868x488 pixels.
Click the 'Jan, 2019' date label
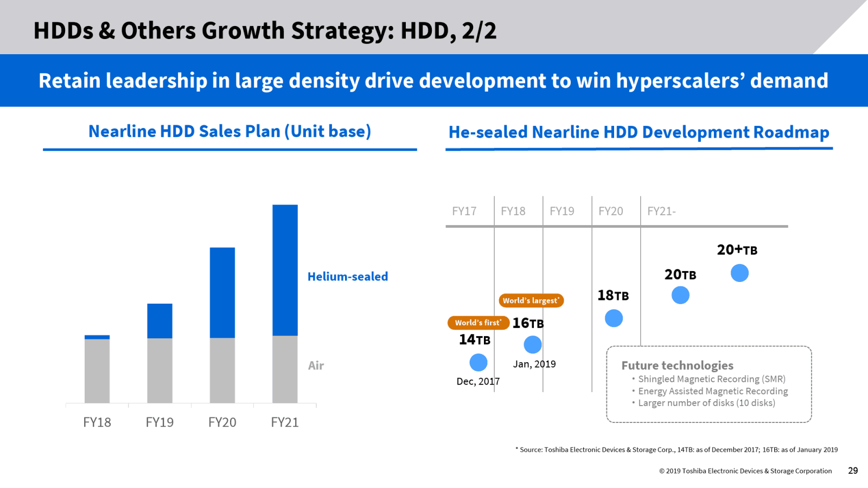click(534, 364)
